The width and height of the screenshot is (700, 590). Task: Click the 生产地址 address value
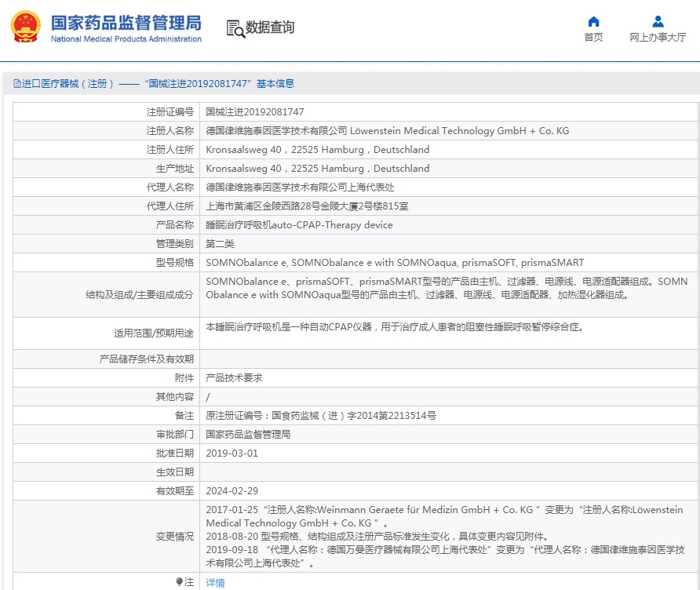[317, 168]
